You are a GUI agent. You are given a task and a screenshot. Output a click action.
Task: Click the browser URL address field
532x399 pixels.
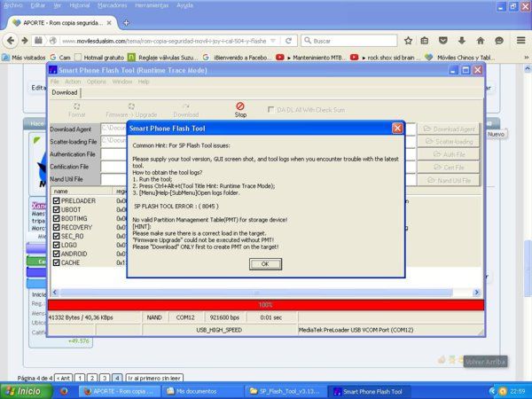coord(164,41)
